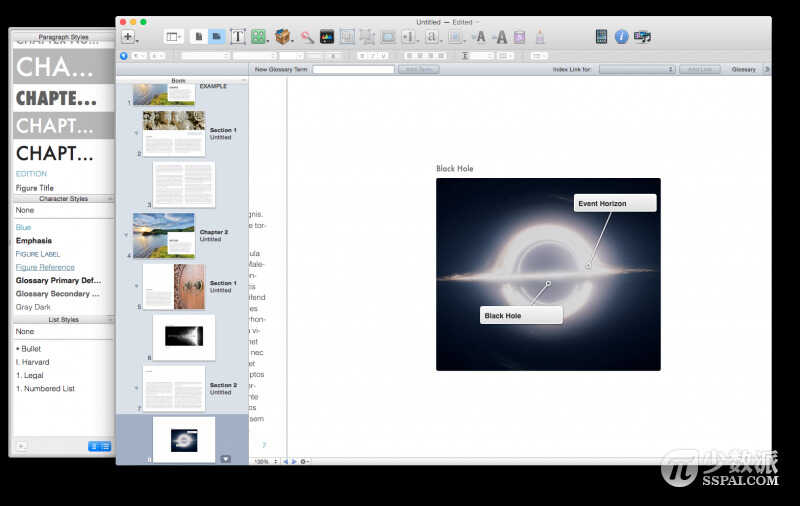Select the EXAMPLE book title page thumbnail
The height and width of the screenshot is (506, 800).
point(163,94)
